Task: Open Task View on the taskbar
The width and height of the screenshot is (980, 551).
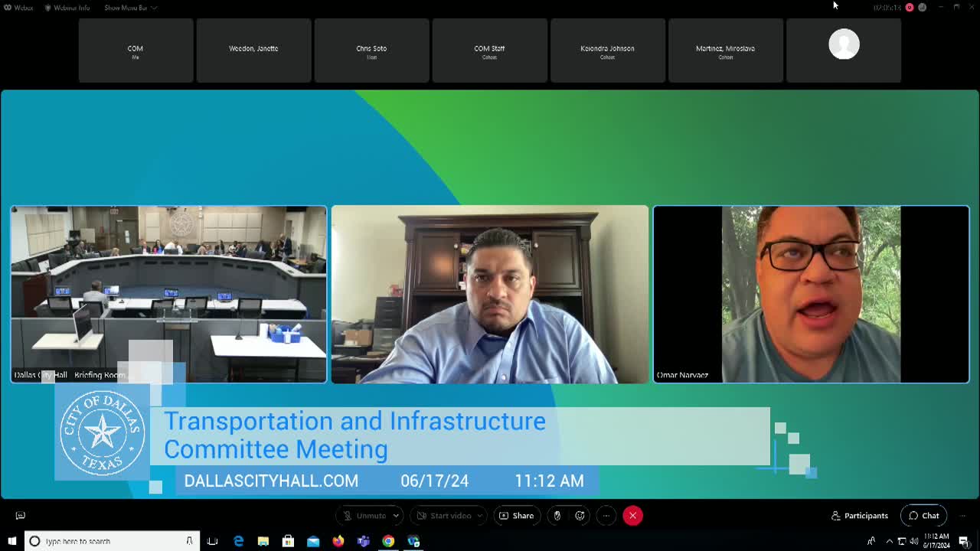Action: click(213, 541)
